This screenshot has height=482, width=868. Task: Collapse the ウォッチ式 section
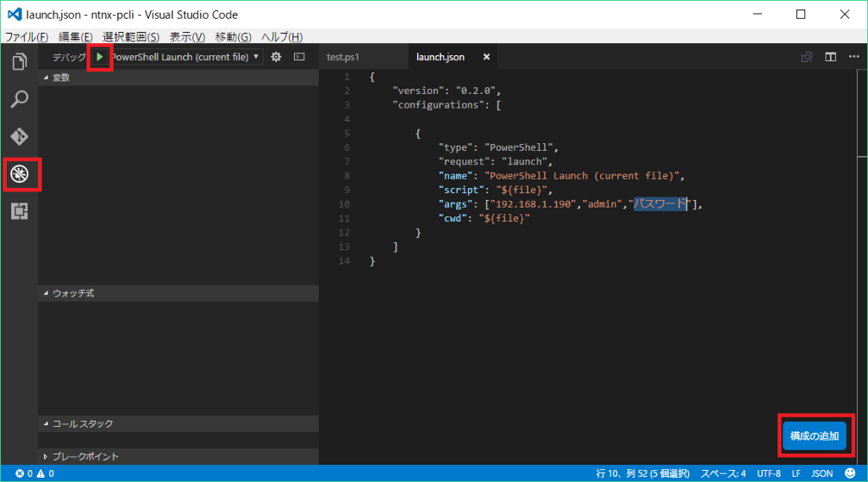(178, 293)
